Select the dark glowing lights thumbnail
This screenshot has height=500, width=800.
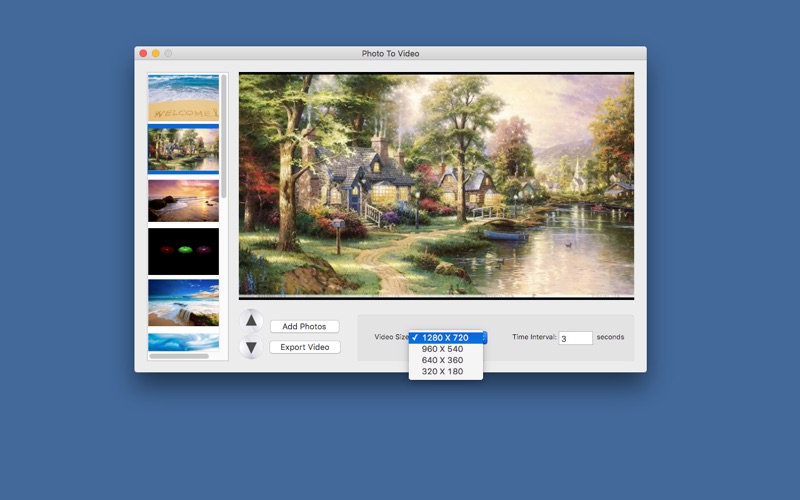[x=184, y=252]
